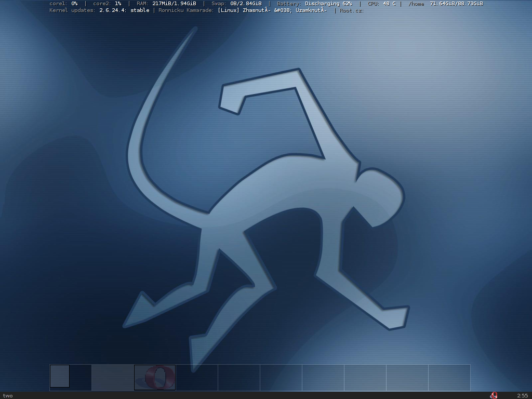Click the '[Linux] Zhasnutí' feed headline
532x399 pixels.
(x=244, y=10)
